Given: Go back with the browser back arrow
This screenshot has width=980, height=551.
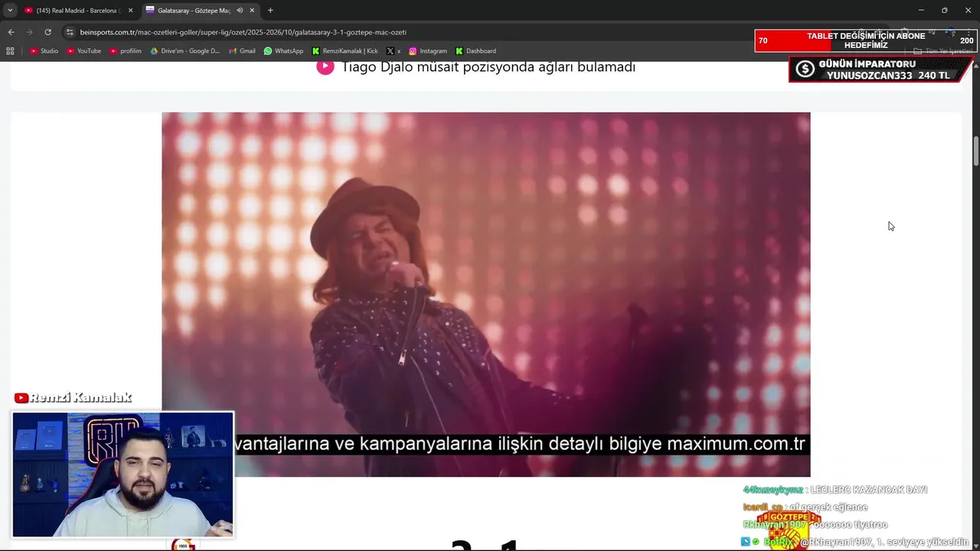Looking at the screenshot, I should tap(11, 32).
